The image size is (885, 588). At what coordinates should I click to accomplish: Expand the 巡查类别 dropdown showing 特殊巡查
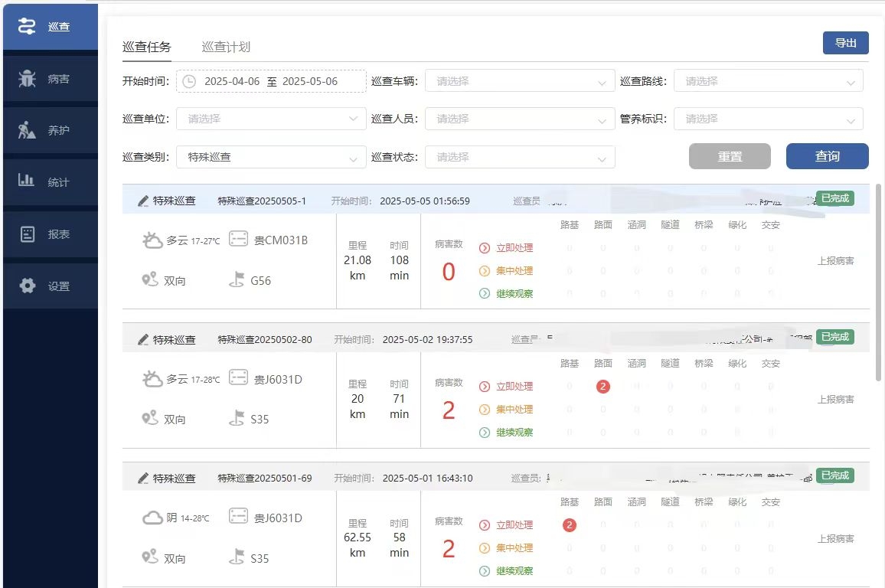[x=271, y=157]
